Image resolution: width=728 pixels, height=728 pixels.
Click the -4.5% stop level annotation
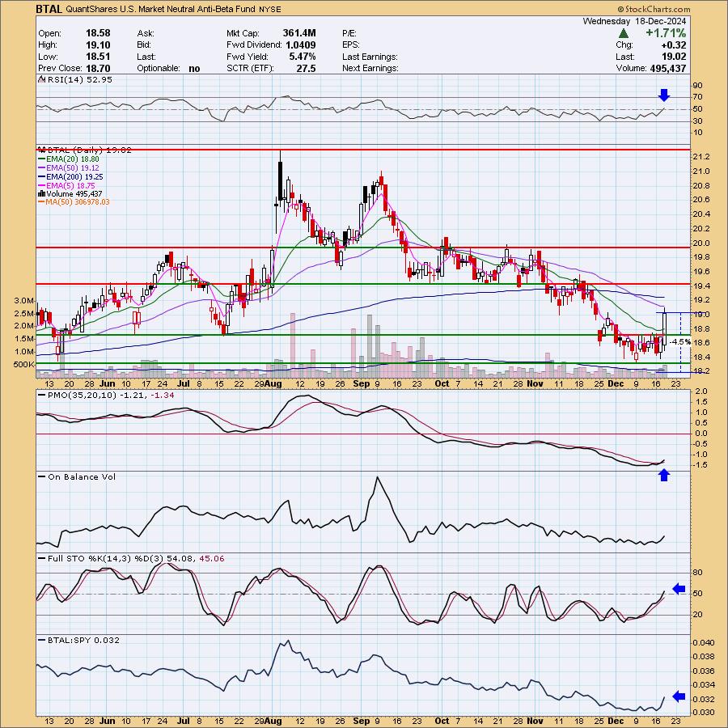pos(680,342)
